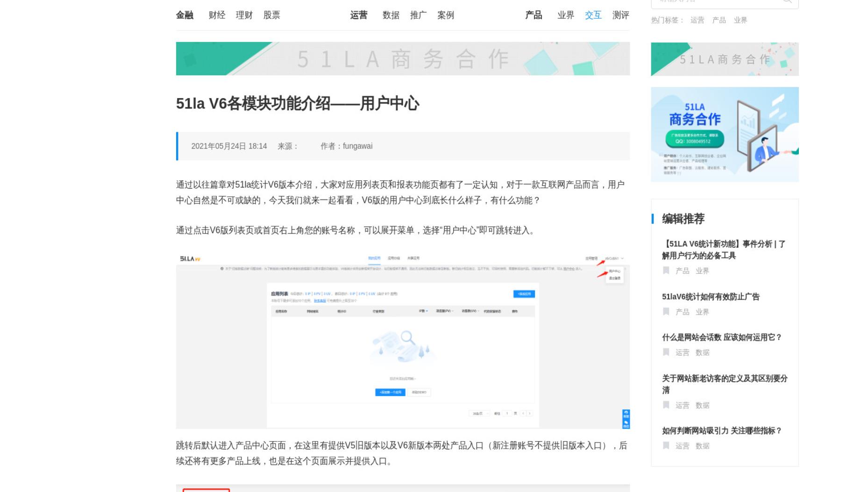Click bookmark icon under 网站会话数 article

click(x=666, y=352)
